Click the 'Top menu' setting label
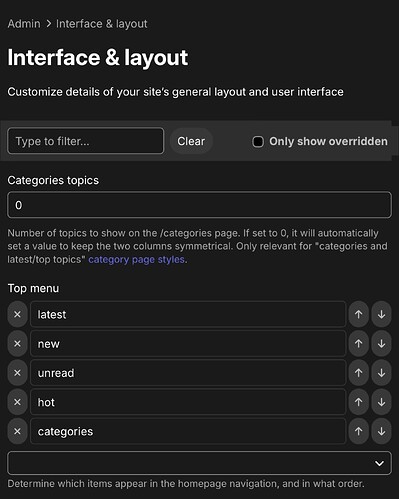Viewport: 399px width, 499px height. click(x=33, y=288)
